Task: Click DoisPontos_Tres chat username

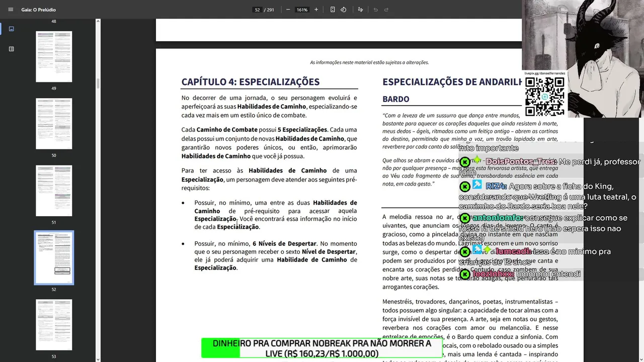Action: tap(521, 161)
